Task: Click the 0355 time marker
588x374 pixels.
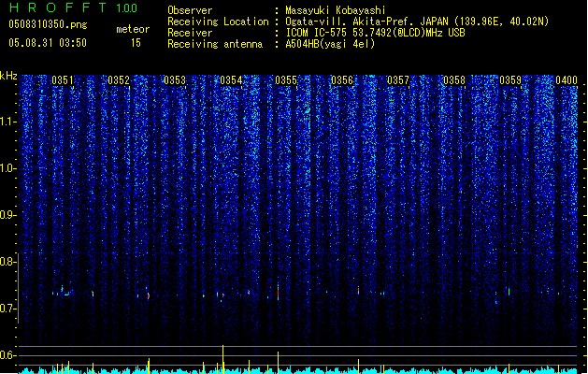Action: point(286,80)
